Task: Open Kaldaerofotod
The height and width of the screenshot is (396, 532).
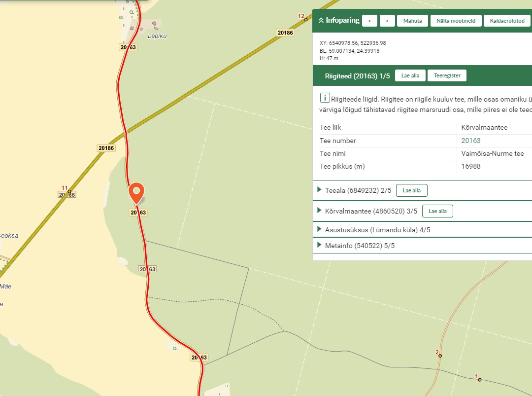Action: pos(507,21)
